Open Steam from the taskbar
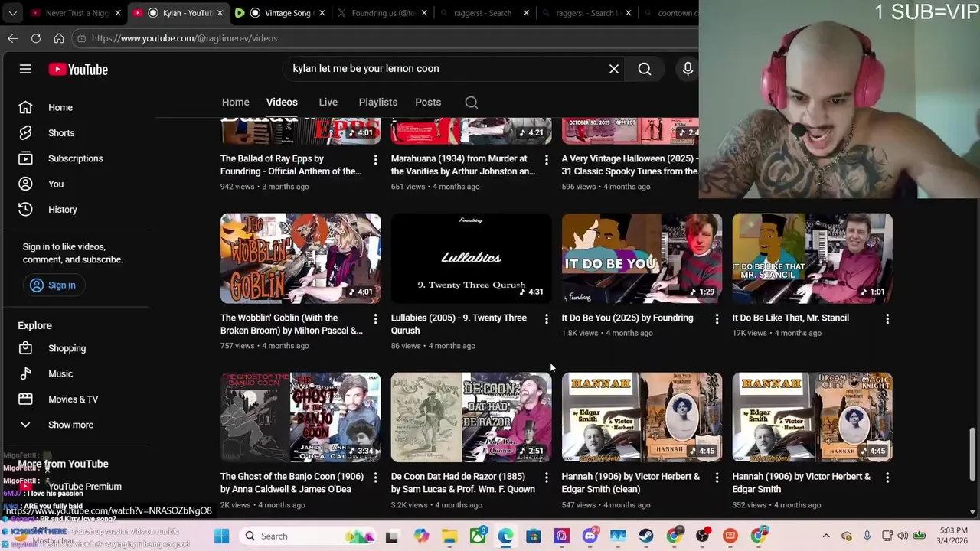 click(646, 536)
